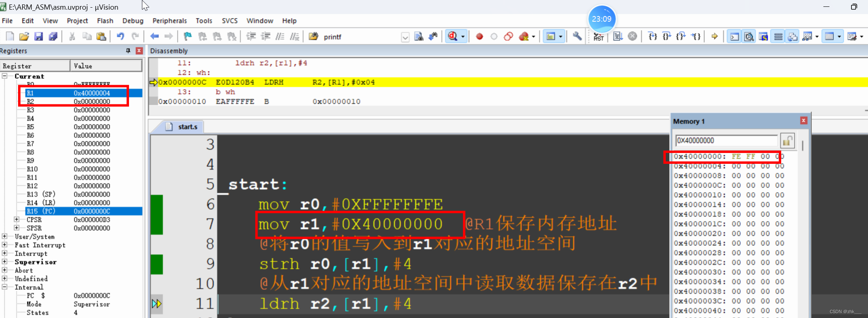Screen dimensions: 868x318
Task: Toggle enable/disable breakpoint with the hollow circle
Action: (x=494, y=37)
